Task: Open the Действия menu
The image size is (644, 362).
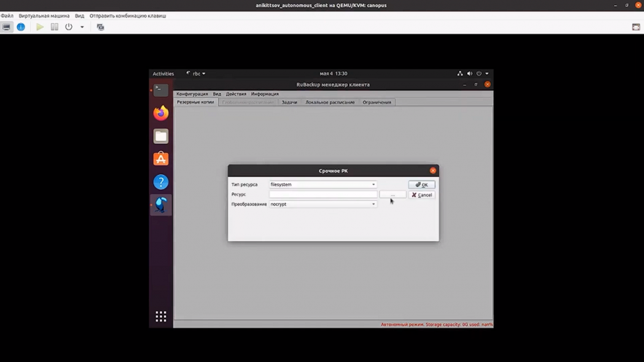Action: pyautogui.click(x=236, y=94)
